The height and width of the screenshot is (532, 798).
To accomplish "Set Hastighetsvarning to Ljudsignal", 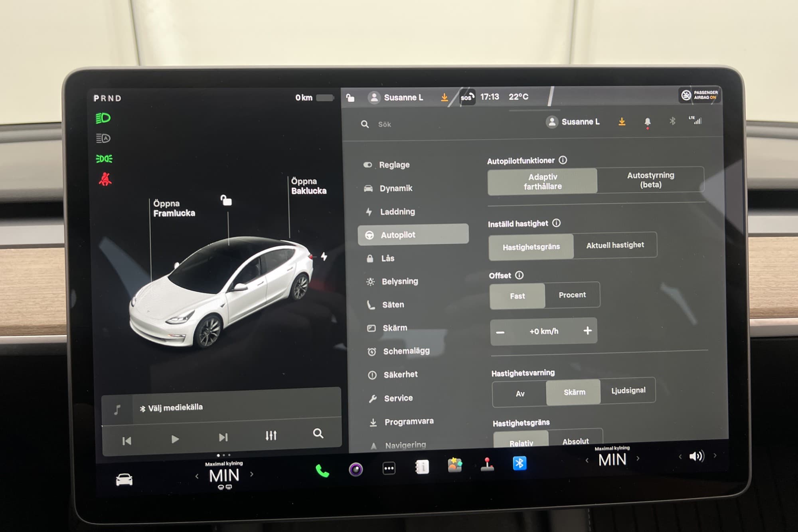I will click(x=628, y=390).
